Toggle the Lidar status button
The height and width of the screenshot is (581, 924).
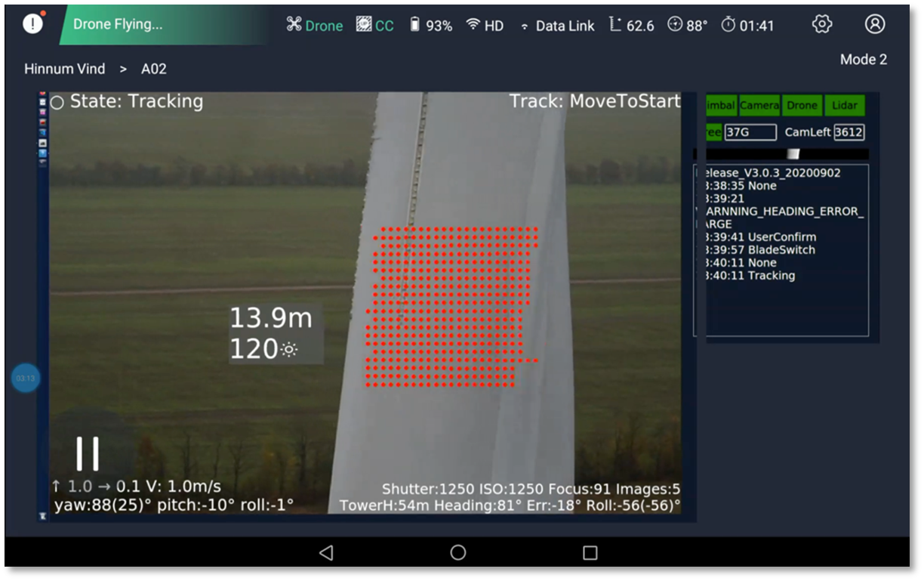coord(844,106)
